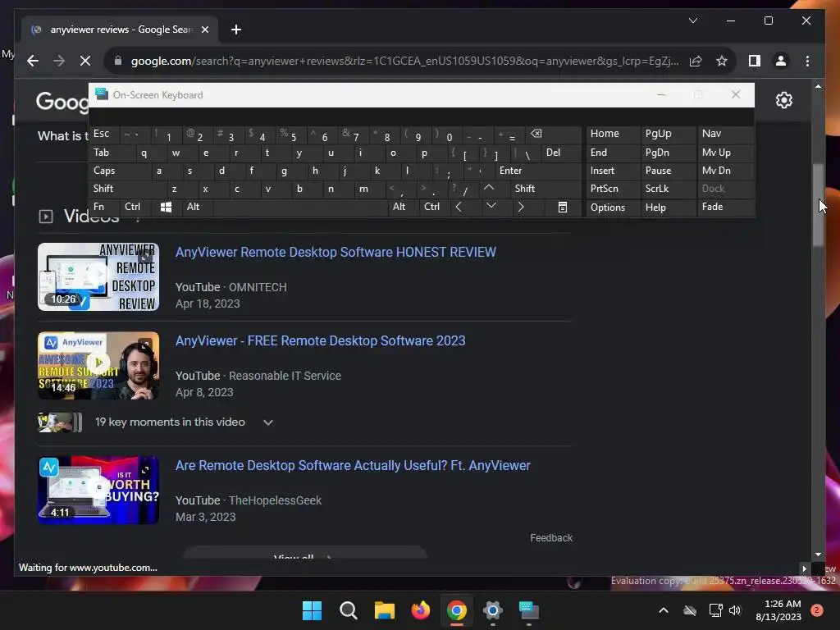Image resolution: width=840 pixels, height=630 pixels.
Task: Click the Home key on On-Screen Keyboard
Action: pyautogui.click(x=614, y=134)
